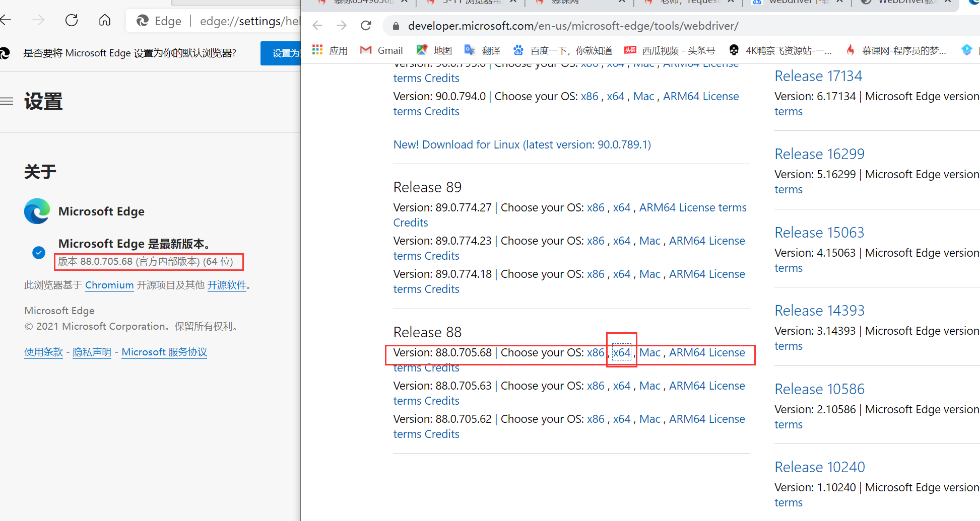
Task: Open the settings hamburger menu in Edge
Action: 7,101
